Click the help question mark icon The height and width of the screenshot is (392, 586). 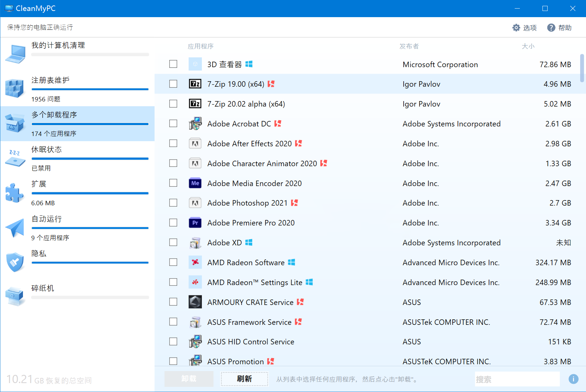tap(551, 28)
